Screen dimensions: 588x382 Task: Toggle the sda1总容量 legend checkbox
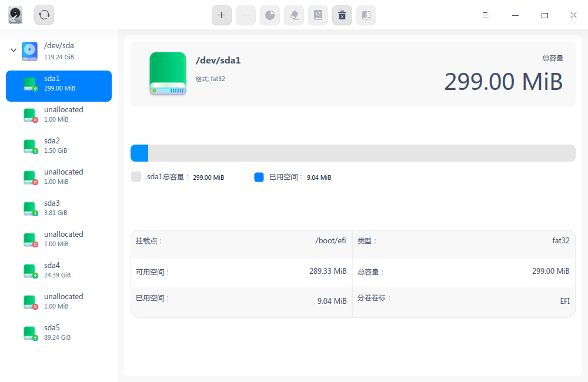coord(136,177)
